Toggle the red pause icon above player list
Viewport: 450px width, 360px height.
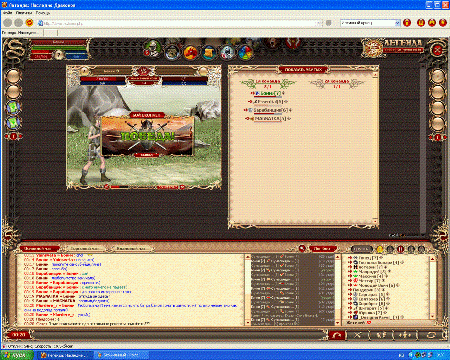400,249
